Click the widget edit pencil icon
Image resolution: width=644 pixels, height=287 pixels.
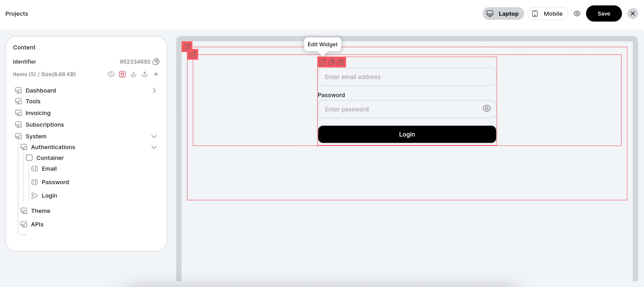323,62
